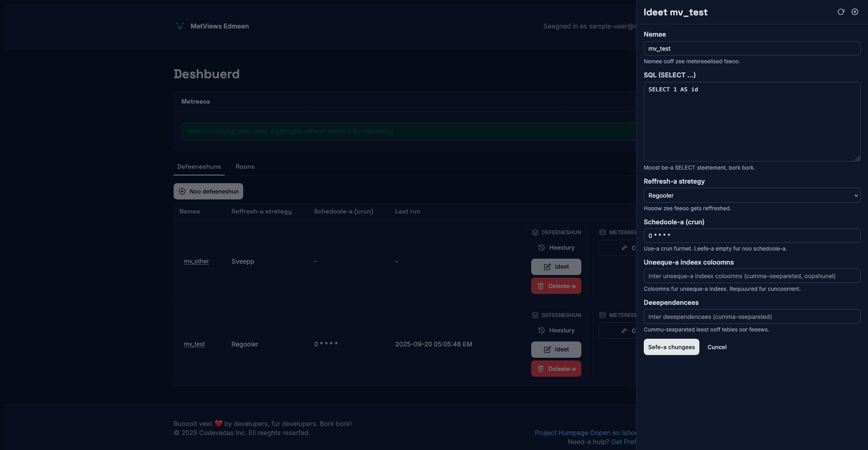Open the mv_test definition link
868x450 pixels.
[x=194, y=344]
